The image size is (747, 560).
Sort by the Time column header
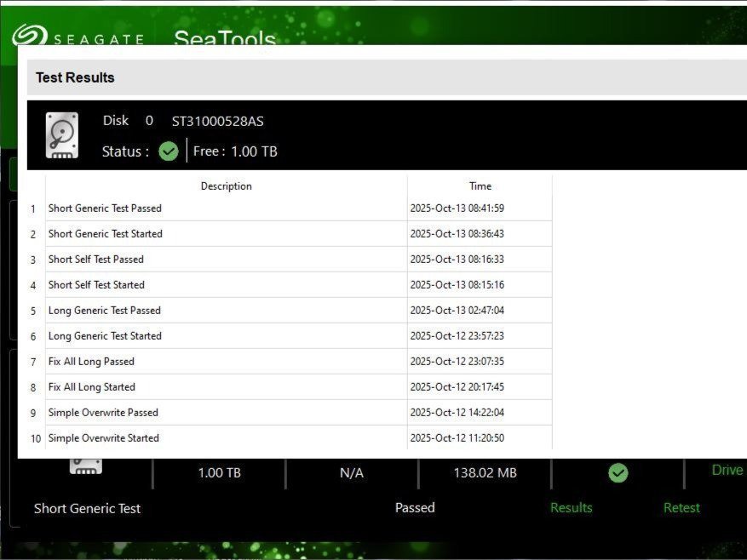point(480,186)
